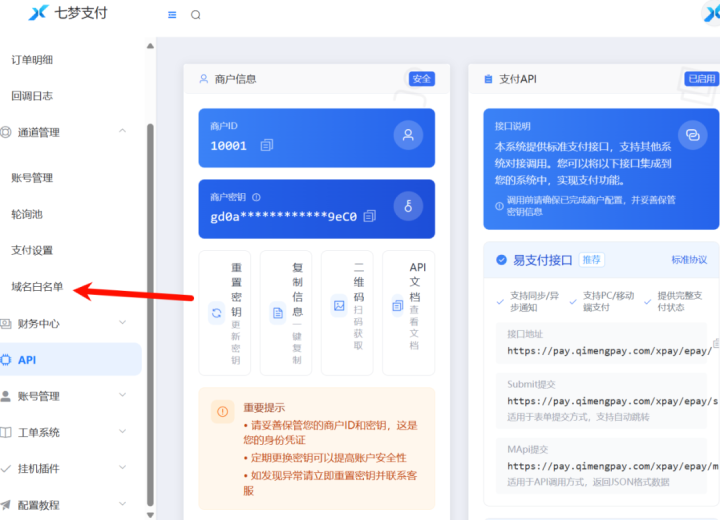Click the 七梦支付 logo icon
The width and height of the screenshot is (720, 520).
tap(39, 13)
